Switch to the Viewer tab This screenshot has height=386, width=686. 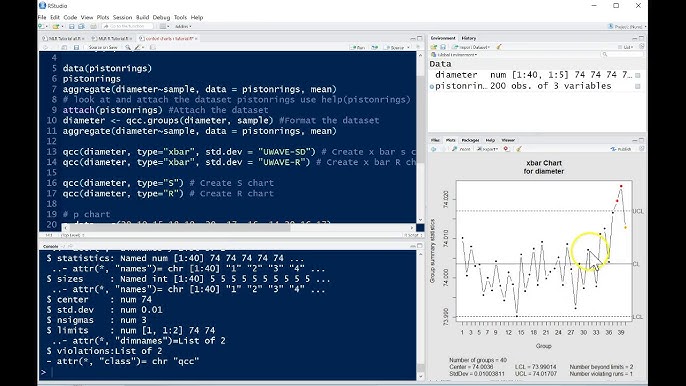click(x=508, y=140)
